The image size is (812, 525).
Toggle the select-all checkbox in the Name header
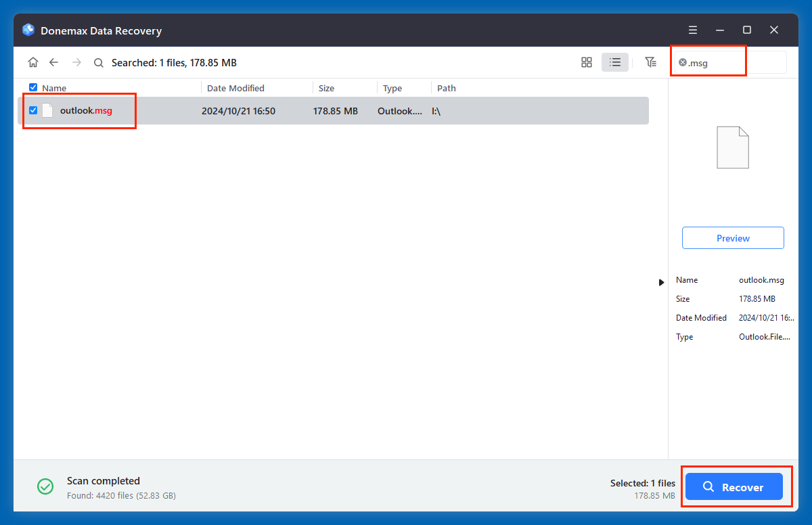[x=32, y=87]
